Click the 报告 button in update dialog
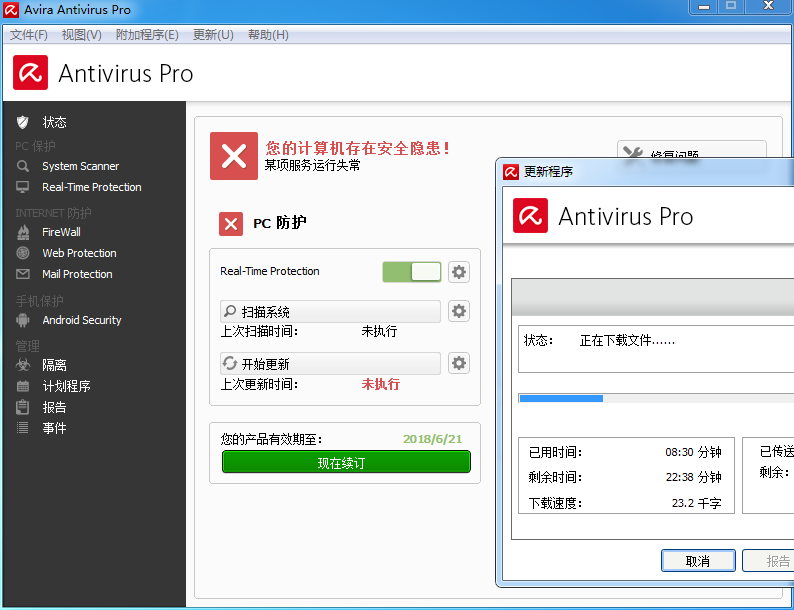794x610 pixels. pos(769,561)
